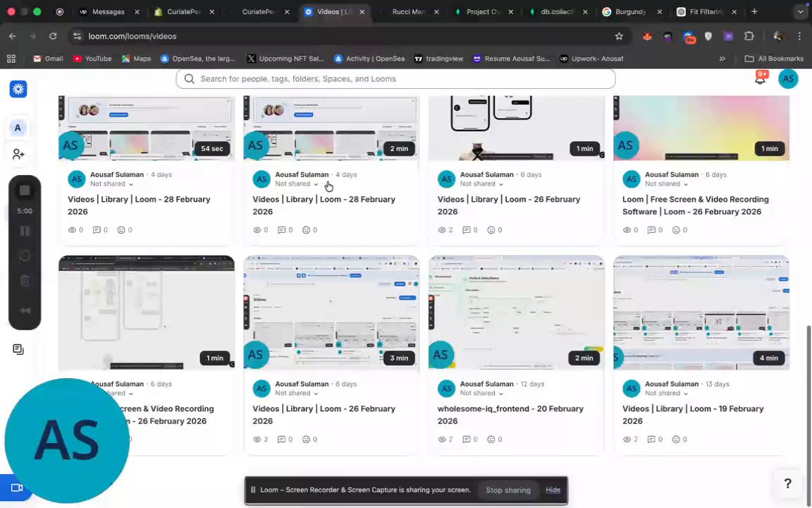
Task: Switch to the Rucci Men browser tab
Action: click(408, 11)
